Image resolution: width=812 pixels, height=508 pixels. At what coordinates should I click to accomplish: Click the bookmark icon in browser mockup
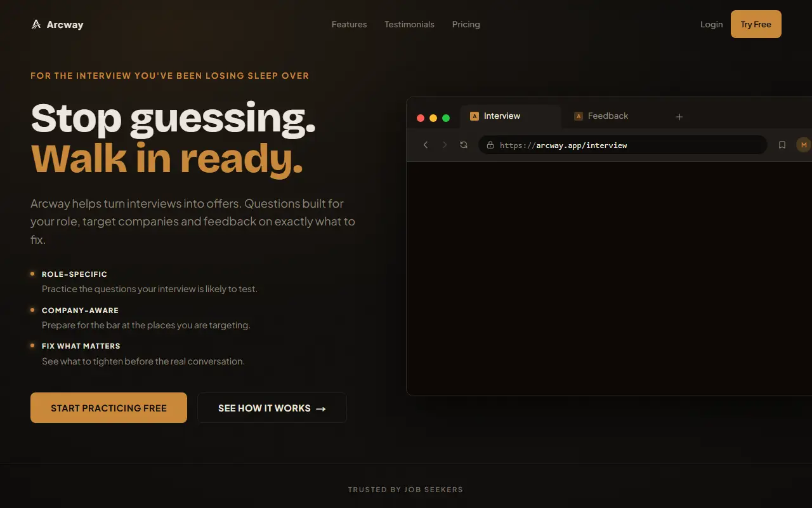pyautogui.click(x=782, y=145)
